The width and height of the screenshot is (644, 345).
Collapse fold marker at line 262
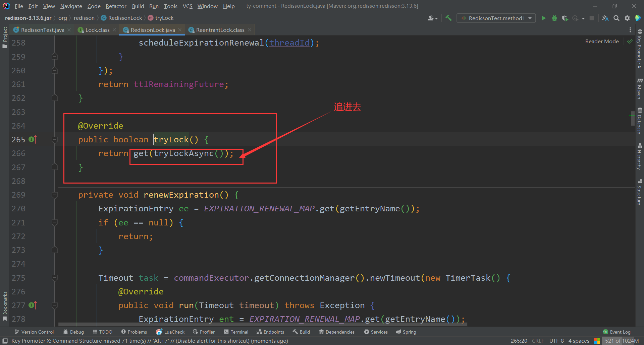click(55, 98)
